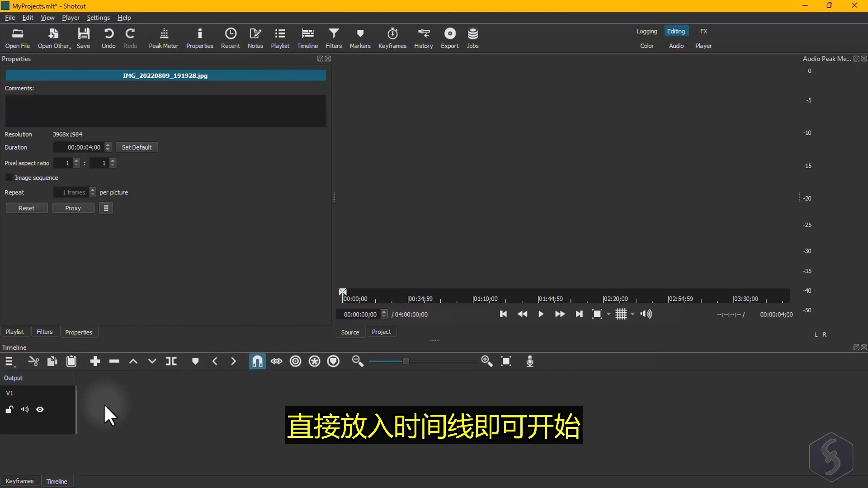Switch to the Project tab
This screenshot has height=488, width=868.
point(381,332)
